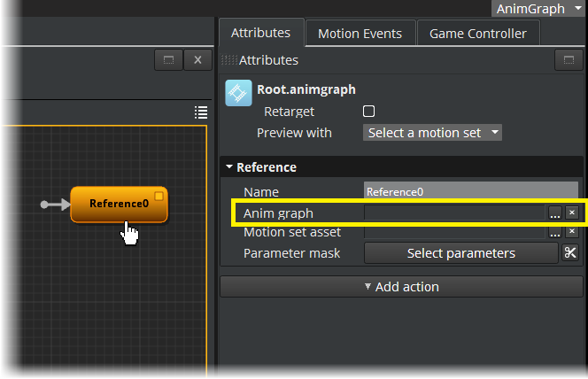Enable the Retarget checkbox
Viewport: 588px width, 379px height.
pyautogui.click(x=369, y=112)
